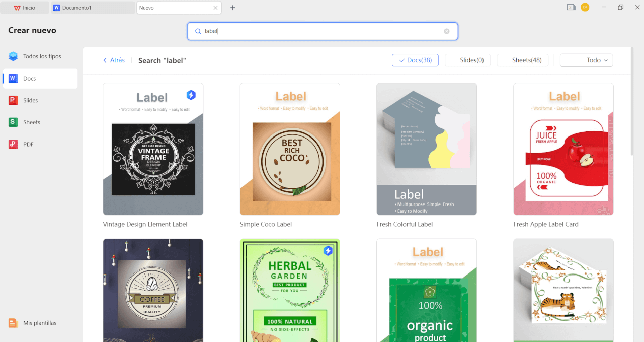Open Fresh Apple Label Card template
The height and width of the screenshot is (342, 644).
563,149
